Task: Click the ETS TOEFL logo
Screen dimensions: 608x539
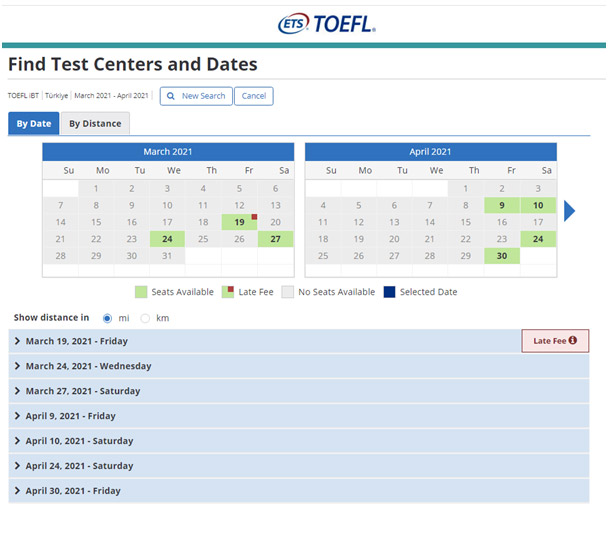Action: [x=327, y=24]
